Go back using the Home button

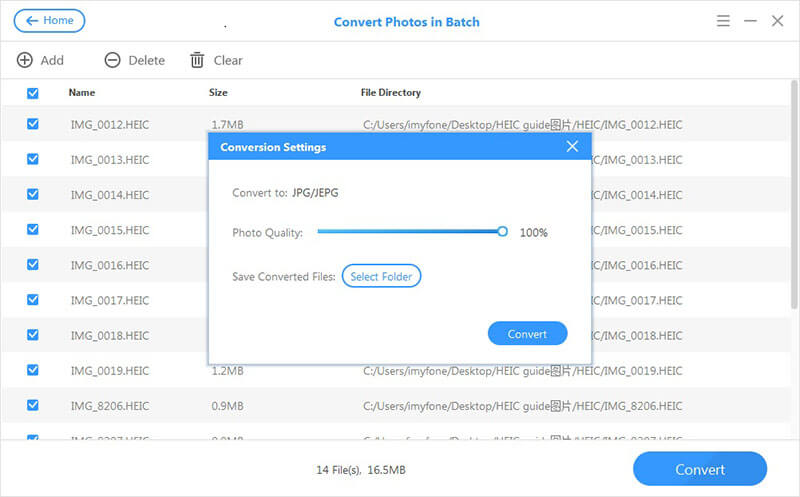(x=49, y=20)
